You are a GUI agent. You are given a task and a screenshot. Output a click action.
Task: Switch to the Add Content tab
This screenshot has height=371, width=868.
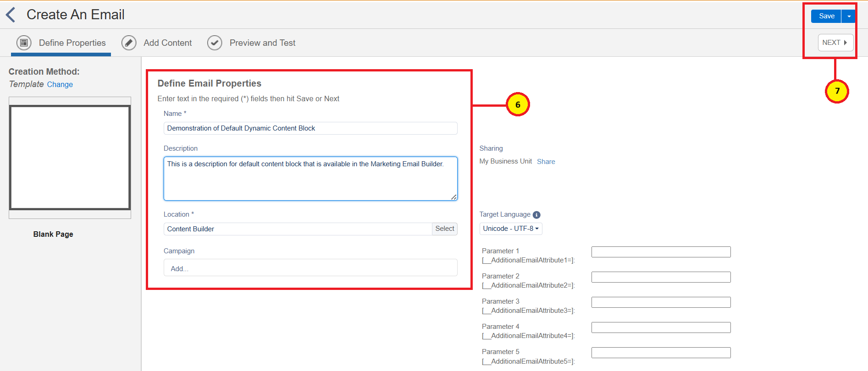click(167, 43)
